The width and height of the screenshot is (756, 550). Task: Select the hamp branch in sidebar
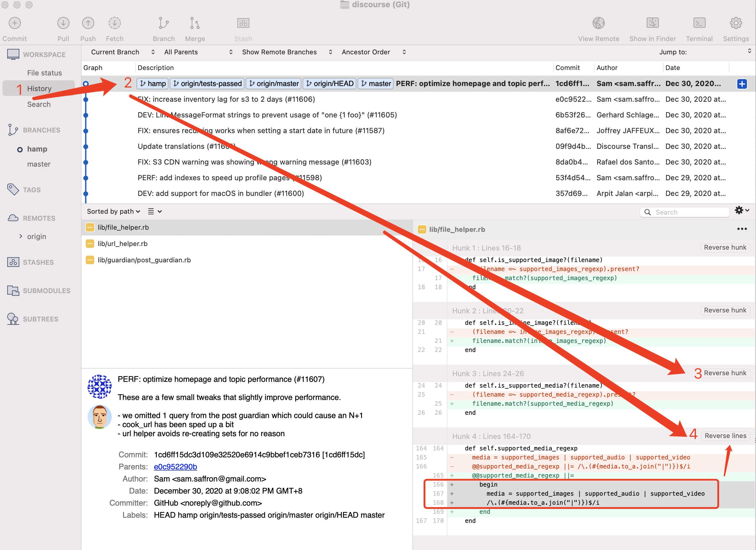click(x=37, y=149)
